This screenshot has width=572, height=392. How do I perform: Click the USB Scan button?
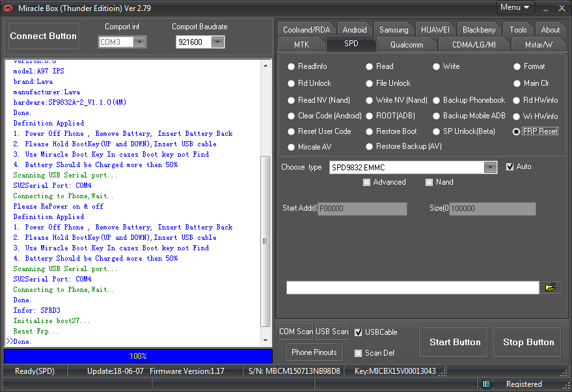click(332, 332)
